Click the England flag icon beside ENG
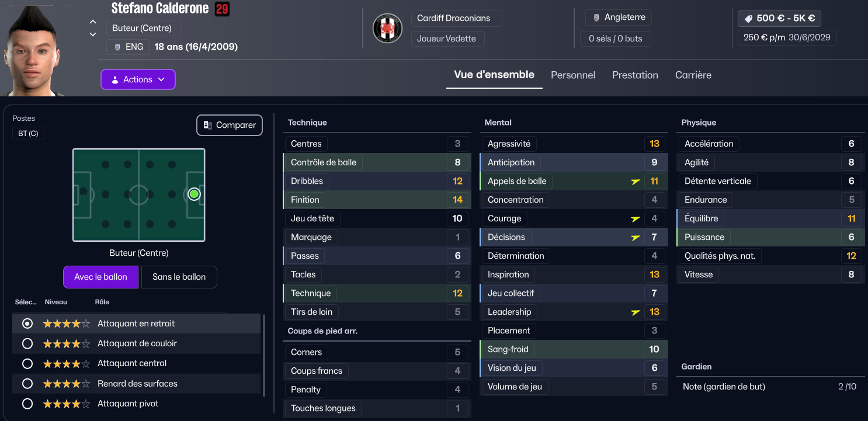 117,47
